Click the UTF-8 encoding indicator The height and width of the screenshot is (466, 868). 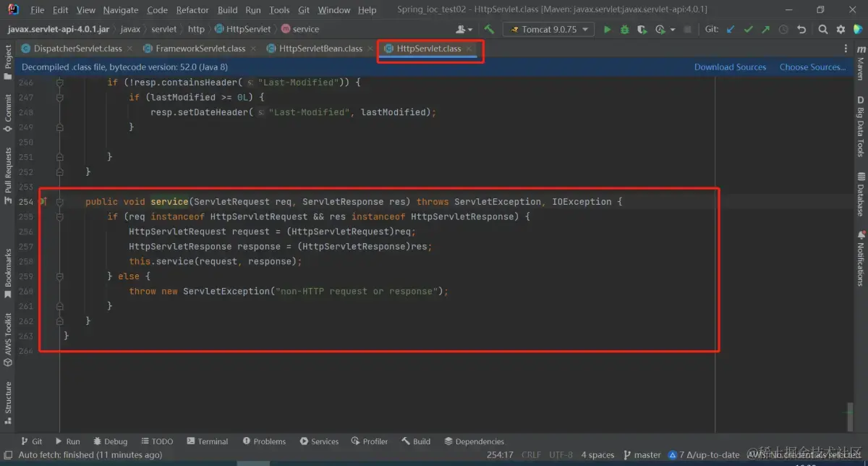pos(561,455)
